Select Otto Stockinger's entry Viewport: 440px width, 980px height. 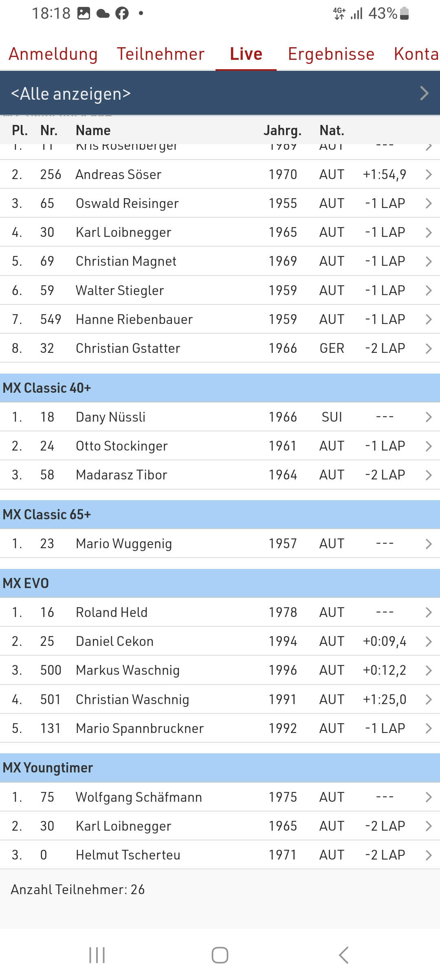220,446
